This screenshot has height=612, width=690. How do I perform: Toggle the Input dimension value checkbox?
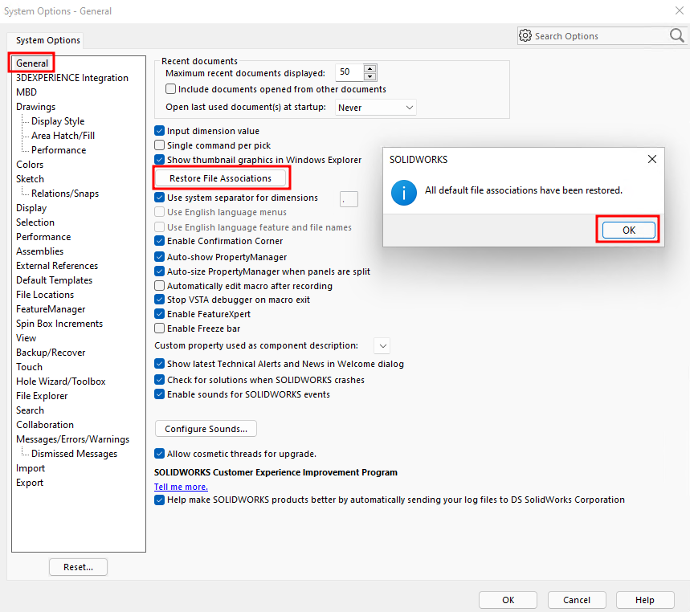click(x=160, y=131)
